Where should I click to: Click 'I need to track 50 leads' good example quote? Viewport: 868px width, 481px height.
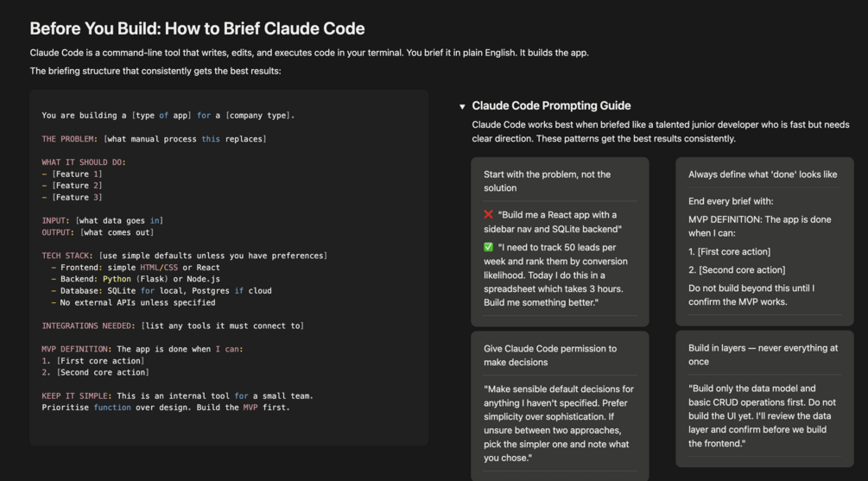point(556,275)
